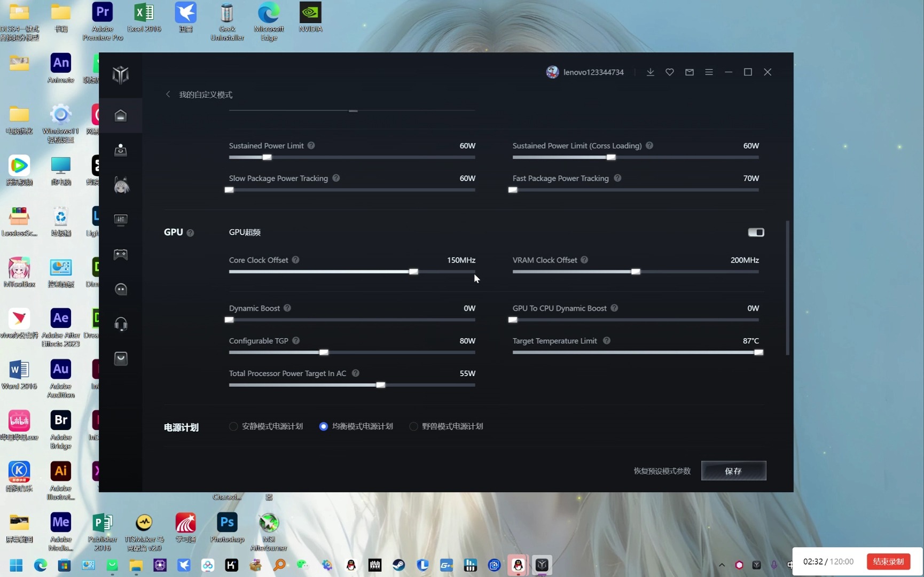Adjust the Configurable TGP slider
The height and width of the screenshot is (577, 924).
pos(324,353)
